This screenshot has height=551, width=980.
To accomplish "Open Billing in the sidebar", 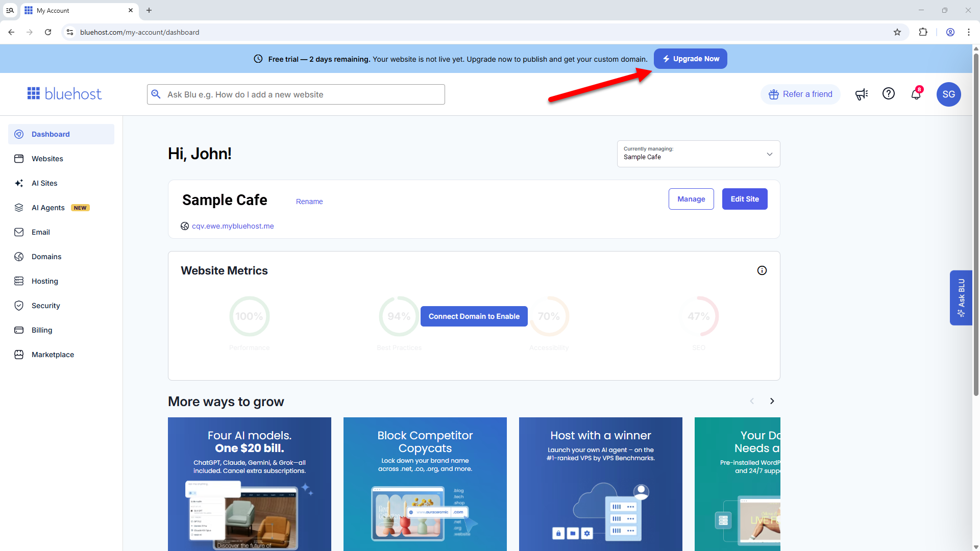I will (x=61, y=330).
